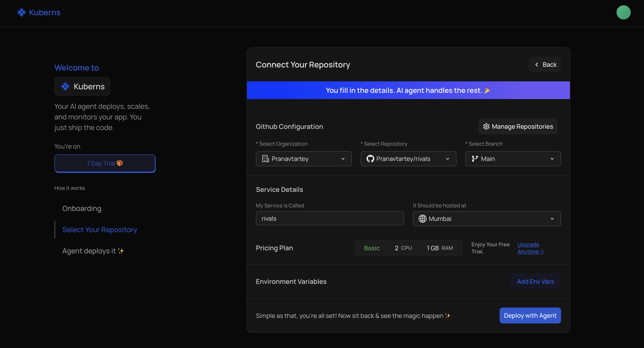
Task: Click the Kuberns brand name in header
Action: (x=45, y=12)
